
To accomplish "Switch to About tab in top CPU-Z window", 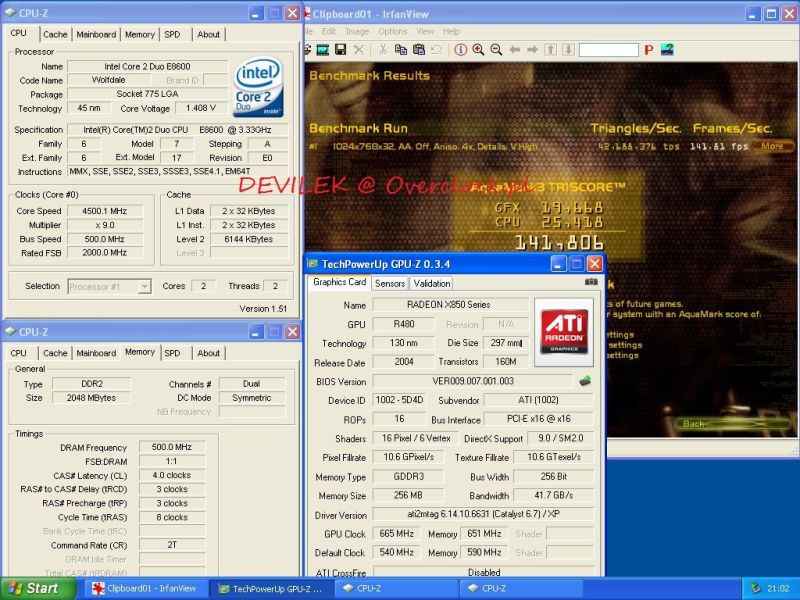I will click(x=208, y=34).
